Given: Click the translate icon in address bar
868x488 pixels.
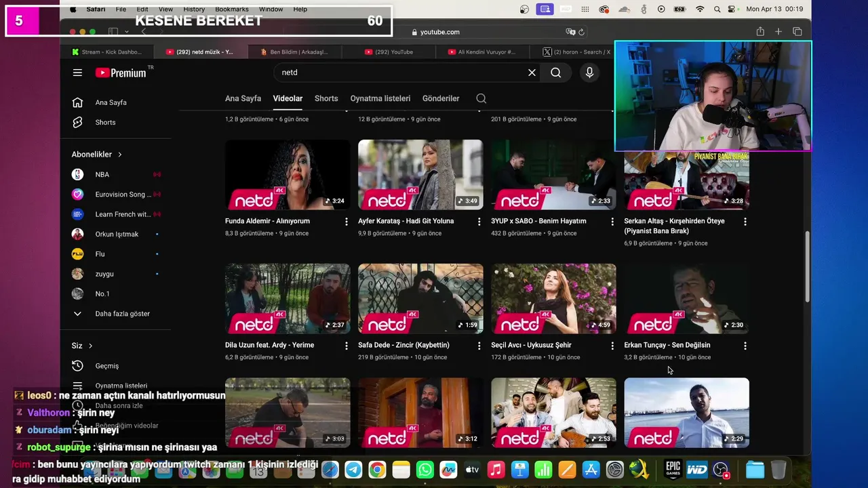Looking at the screenshot, I should point(570,32).
